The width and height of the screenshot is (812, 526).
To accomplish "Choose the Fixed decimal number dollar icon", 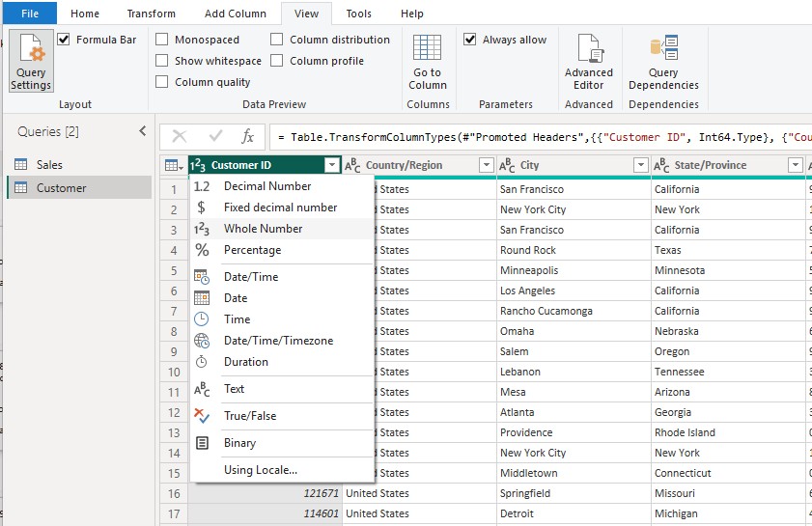I will 202,208.
